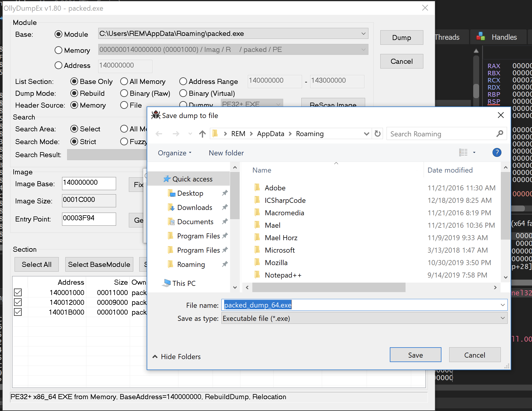Select the Mozilla folder icon
The image size is (532, 411).
coord(257,262)
